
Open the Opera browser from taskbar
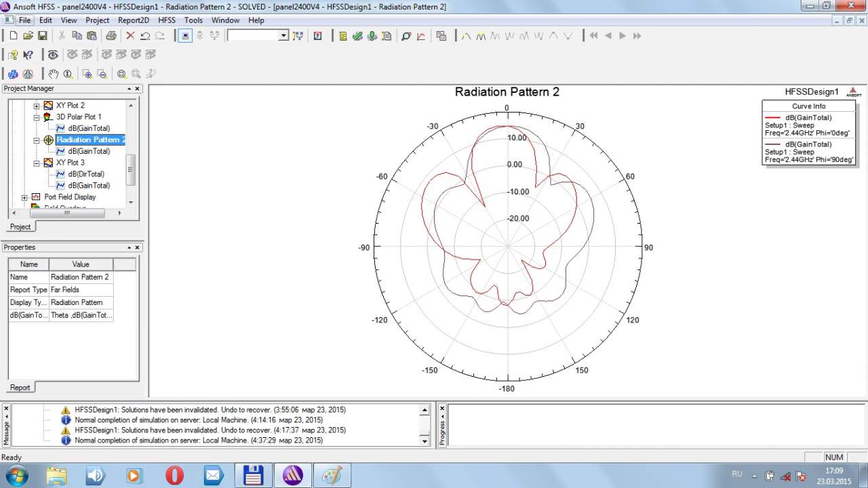point(174,476)
